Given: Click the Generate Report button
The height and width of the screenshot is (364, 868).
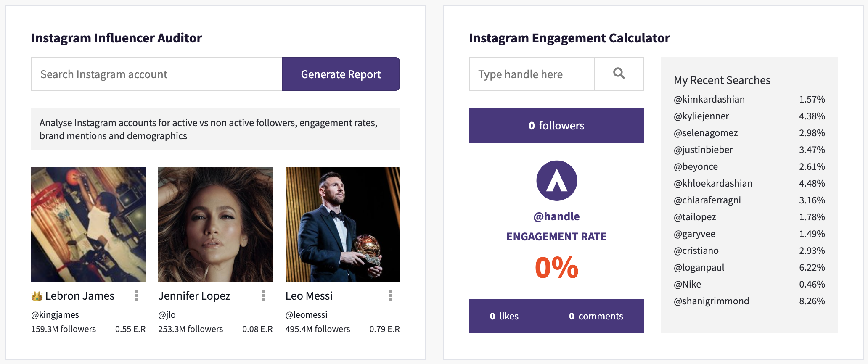Looking at the screenshot, I should click(x=341, y=74).
